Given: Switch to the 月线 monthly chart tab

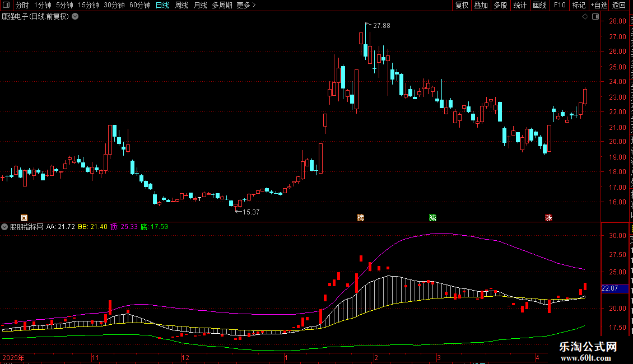Looking at the screenshot, I should tap(200, 5).
